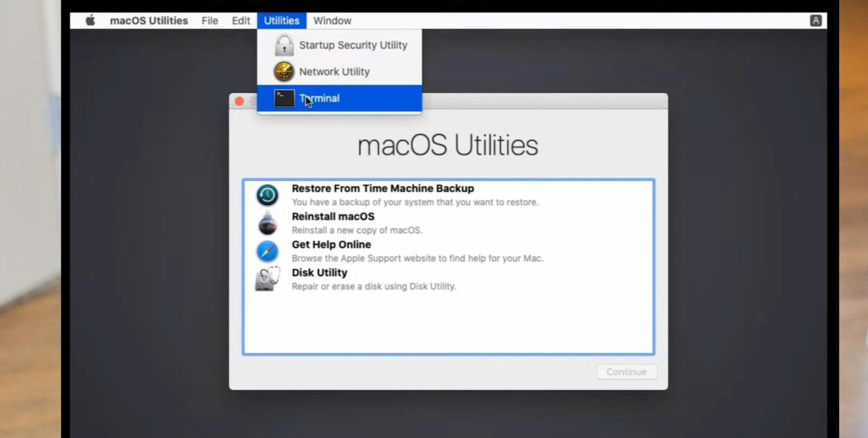Choose Network Utility from menu
The height and width of the screenshot is (438, 868).
point(340,72)
